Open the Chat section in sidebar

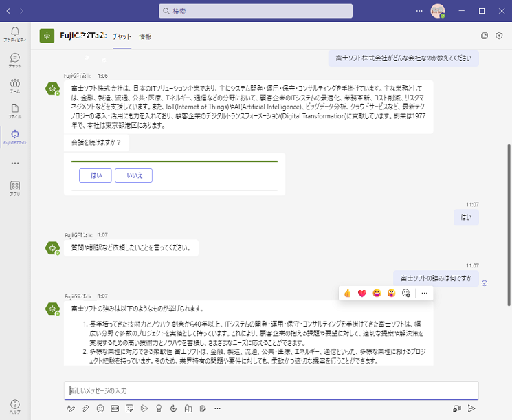(15, 60)
